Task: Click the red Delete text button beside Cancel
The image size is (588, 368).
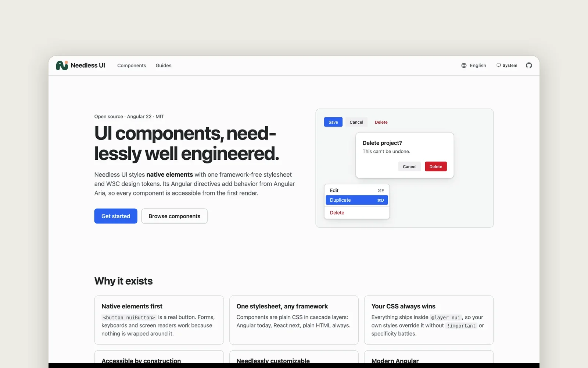Action: tap(381, 122)
